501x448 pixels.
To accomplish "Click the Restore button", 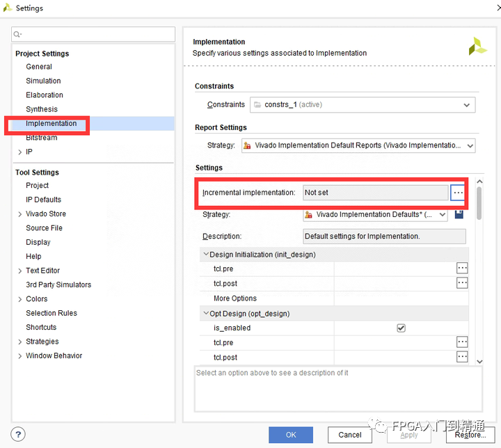I will click(x=470, y=435).
